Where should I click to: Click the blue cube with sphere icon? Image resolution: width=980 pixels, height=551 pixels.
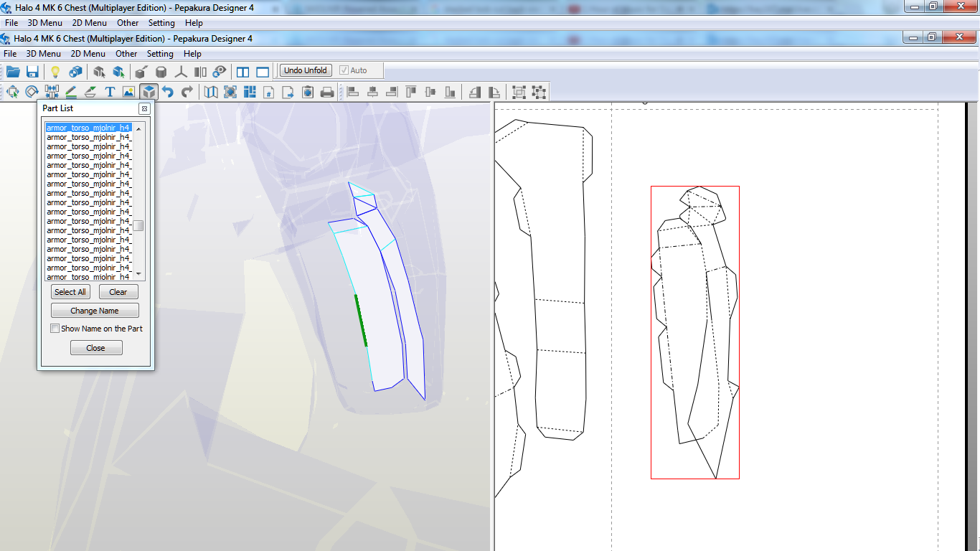tap(75, 72)
